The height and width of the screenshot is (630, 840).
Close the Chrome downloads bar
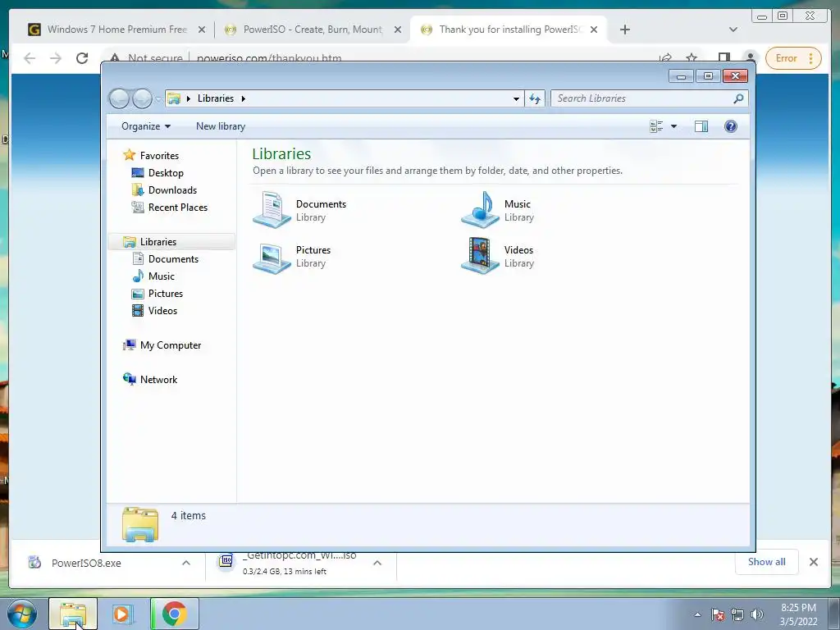(813, 561)
